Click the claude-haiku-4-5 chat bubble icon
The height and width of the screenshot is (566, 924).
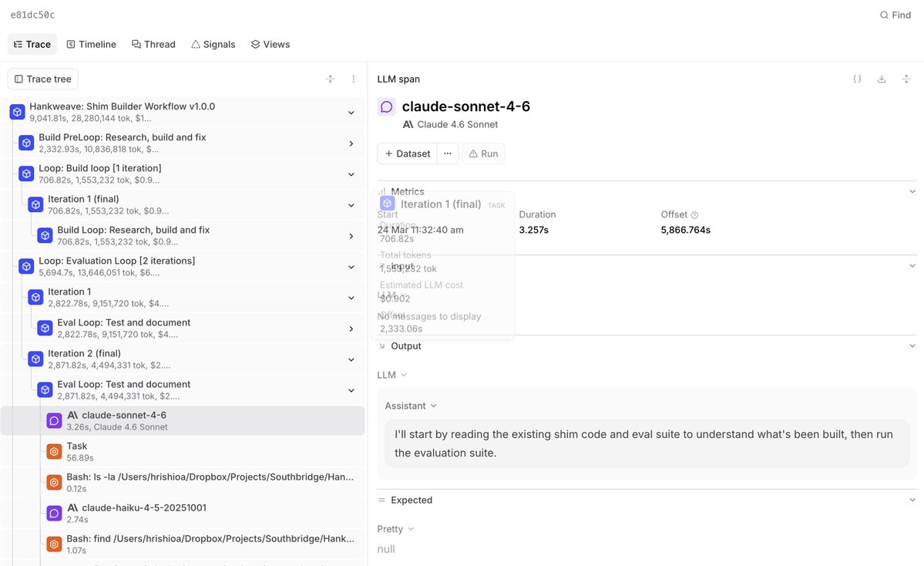coord(54,513)
